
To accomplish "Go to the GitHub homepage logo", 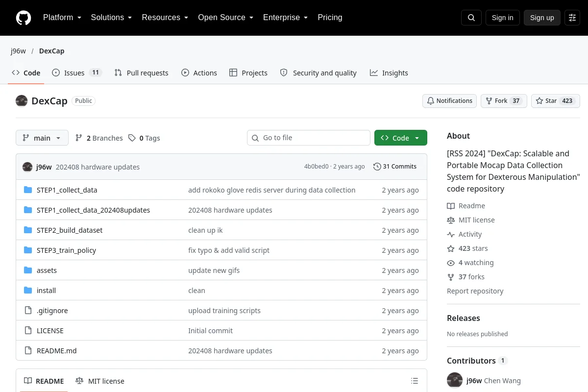I will pos(23,18).
